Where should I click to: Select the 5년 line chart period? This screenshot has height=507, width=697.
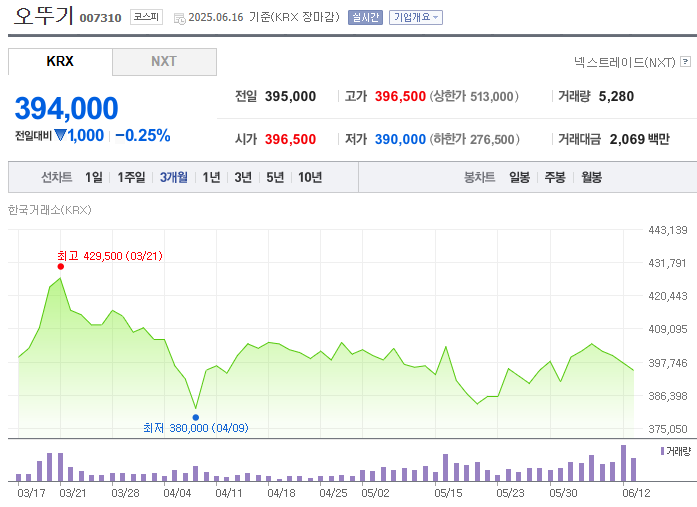275,177
